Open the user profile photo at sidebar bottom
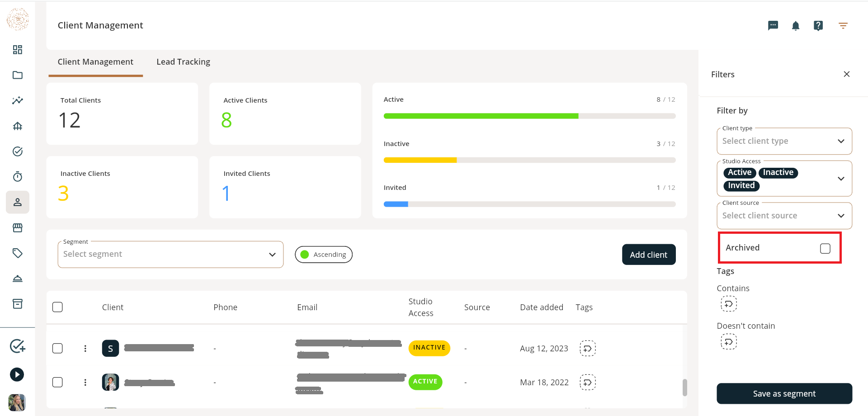Image resolution: width=868 pixels, height=416 pixels. [x=17, y=402]
